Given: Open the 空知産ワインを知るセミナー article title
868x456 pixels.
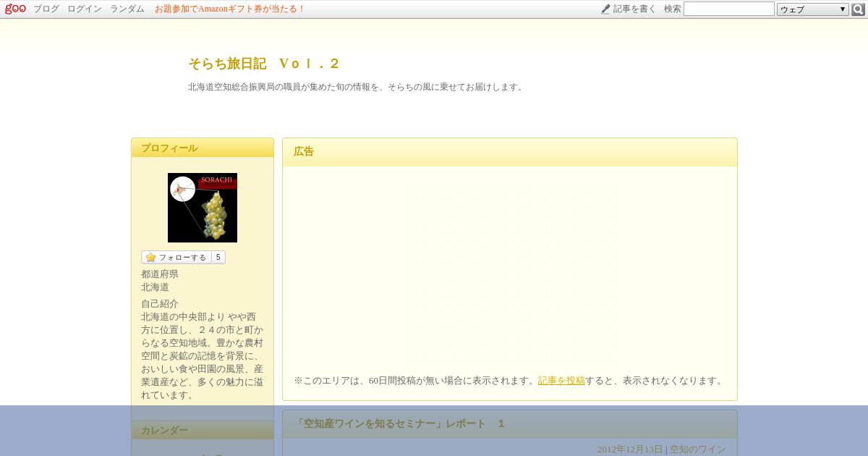Looking at the screenshot, I should (x=399, y=424).
